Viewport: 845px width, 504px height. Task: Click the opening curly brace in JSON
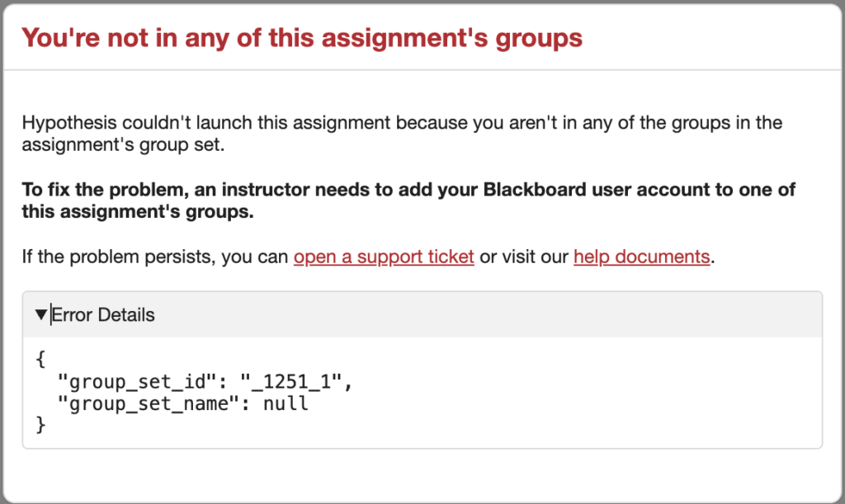(41, 360)
